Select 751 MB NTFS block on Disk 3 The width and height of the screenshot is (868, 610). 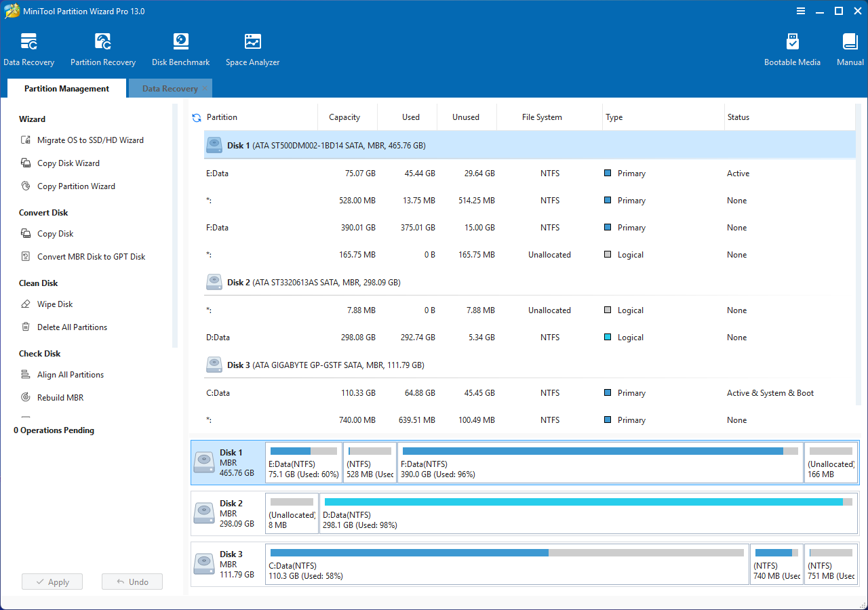(831, 564)
